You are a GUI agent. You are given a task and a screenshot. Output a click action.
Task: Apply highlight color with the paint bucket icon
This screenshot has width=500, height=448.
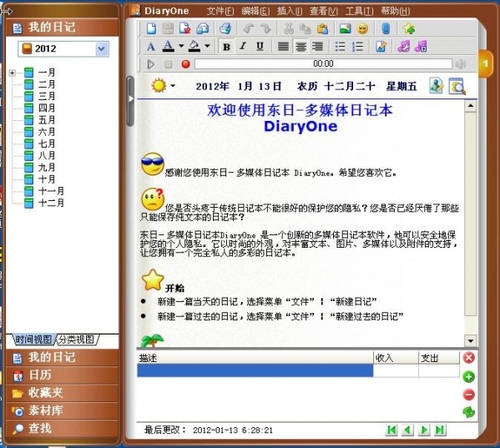(x=194, y=46)
